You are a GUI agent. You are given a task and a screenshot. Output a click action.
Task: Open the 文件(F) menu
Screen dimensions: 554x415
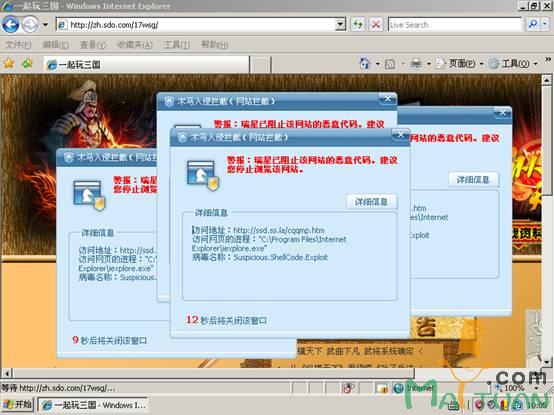coord(18,45)
